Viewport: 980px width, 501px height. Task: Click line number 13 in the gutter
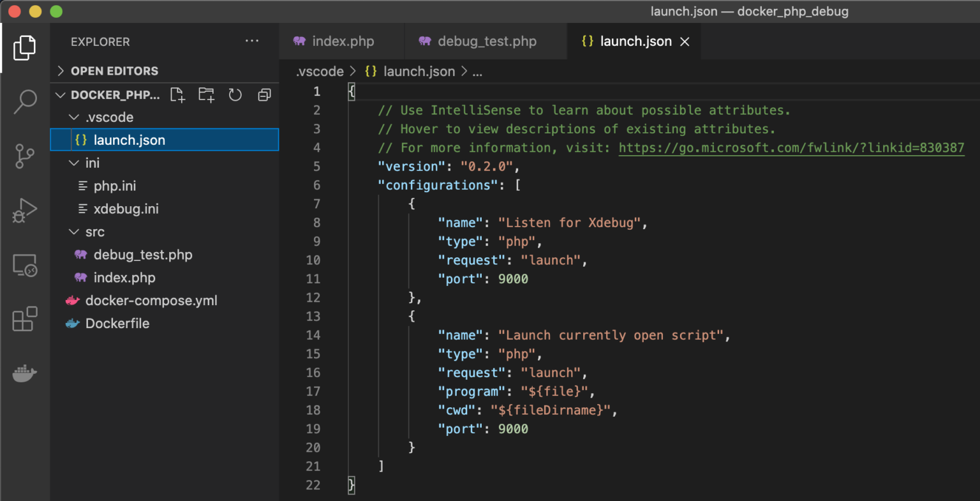[313, 317]
